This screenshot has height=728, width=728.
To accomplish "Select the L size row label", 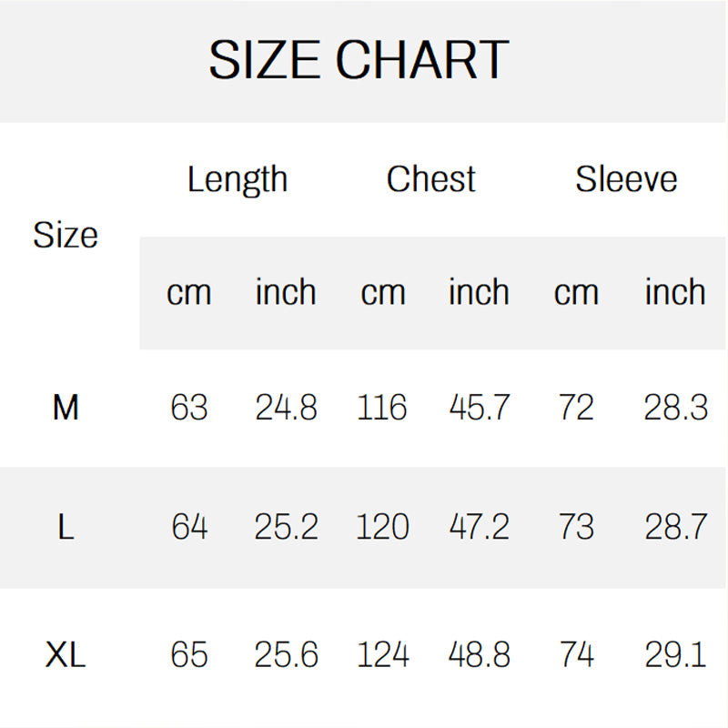I will (x=66, y=527).
